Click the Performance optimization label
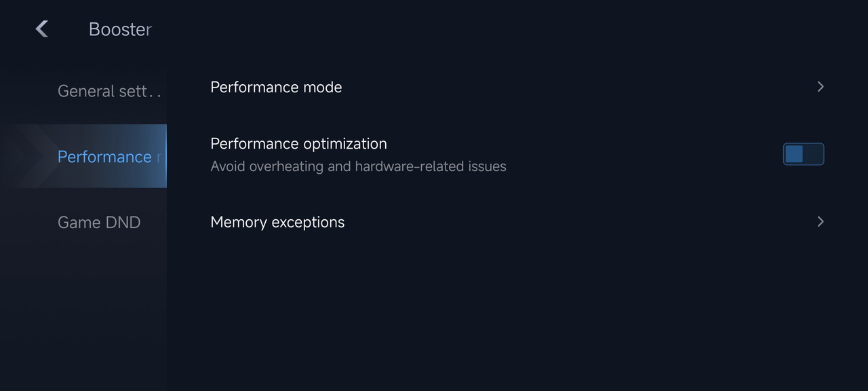868x391 pixels. pyautogui.click(x=298, y=144)
